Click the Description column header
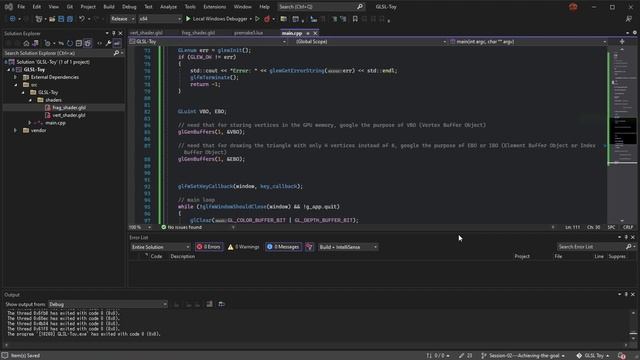 182,256
